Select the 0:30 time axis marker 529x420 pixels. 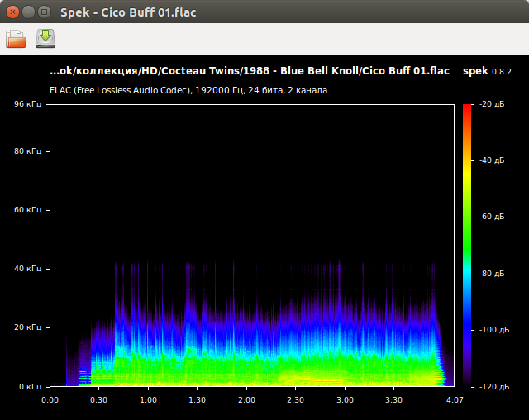click(99, 399)
